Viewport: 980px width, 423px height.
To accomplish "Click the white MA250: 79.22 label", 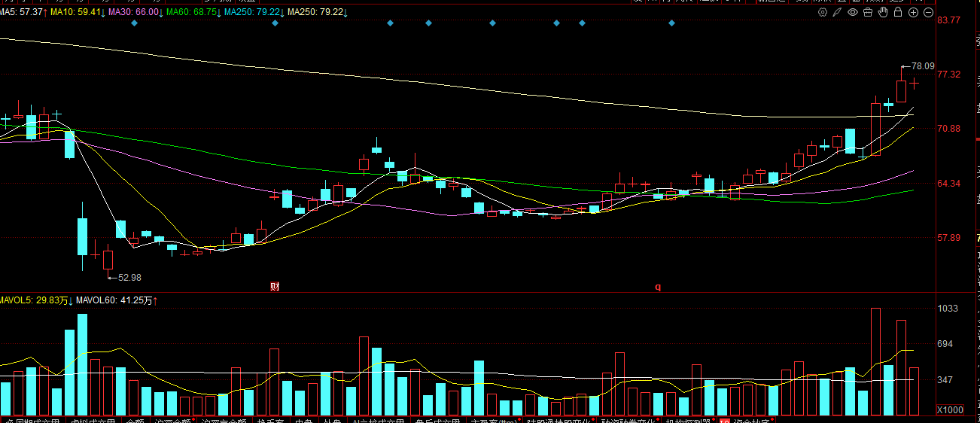I will (x=316, y=13).
